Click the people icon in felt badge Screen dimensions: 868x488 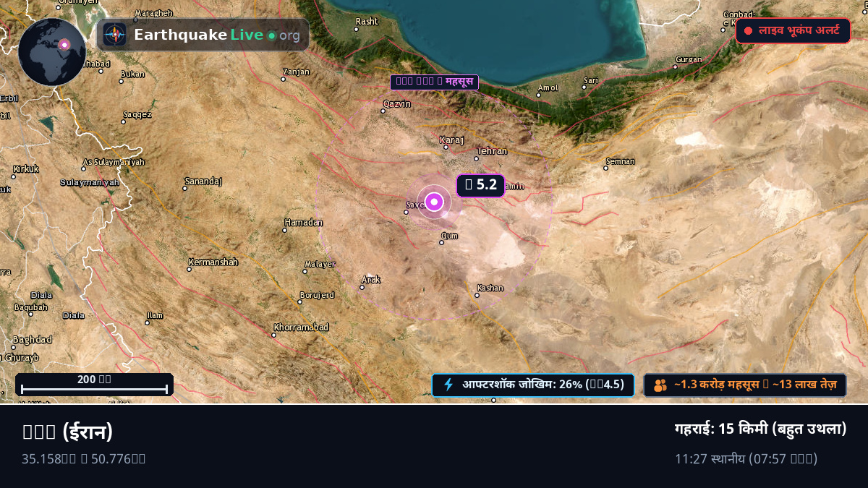pyautogui.click(x=660, y=385)
